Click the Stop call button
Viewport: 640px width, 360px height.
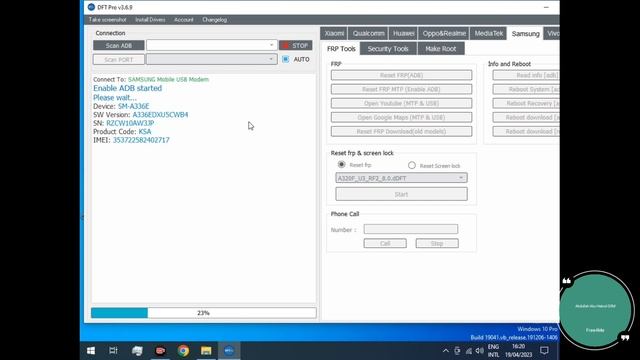coord(437,243)
